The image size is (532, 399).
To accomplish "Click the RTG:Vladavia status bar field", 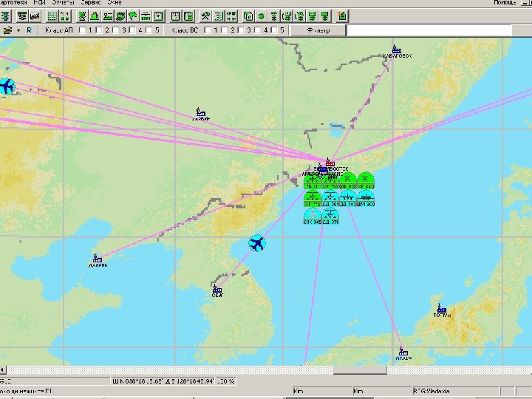I will (x=455, y=391).
